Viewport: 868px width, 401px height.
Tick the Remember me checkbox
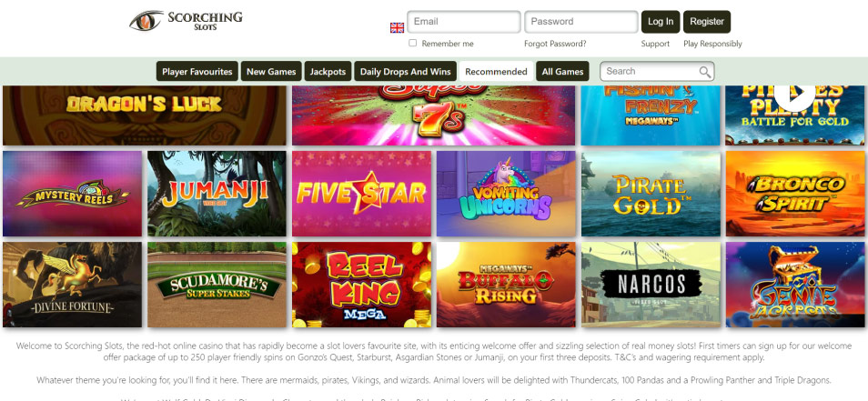pos(412,43)
